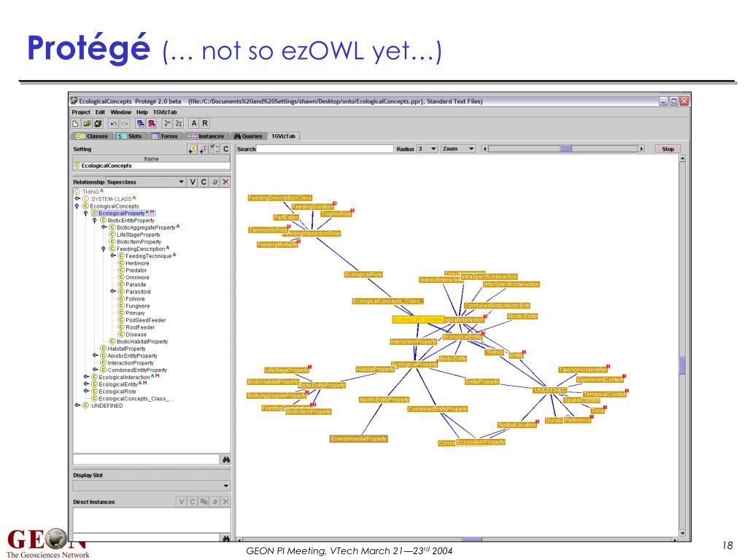The height and width of the screenshot is (560, 747).
Task: Click the graph vertical scrollbar thumb
Action: click(x=682, y=366)
